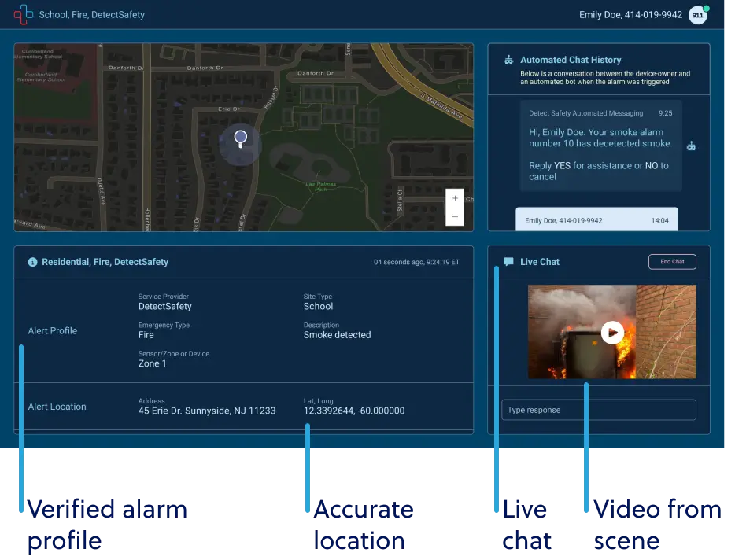Screen dimensions: 735x560
Task: Open the 911 badge in top-right corner
Action: pos(697,15)
